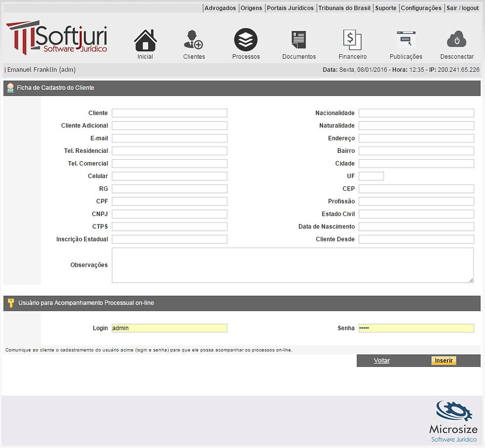The width and height of the screenshot is (485, 448).
Task: Focus the Tel. Residencial field
Action: (x=169, y=151)
